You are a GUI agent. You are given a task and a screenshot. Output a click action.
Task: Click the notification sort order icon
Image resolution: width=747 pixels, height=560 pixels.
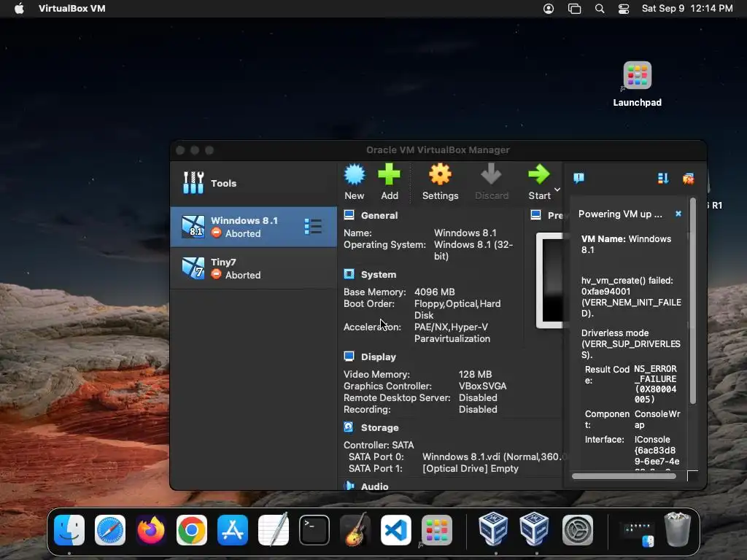pos(663,179)
